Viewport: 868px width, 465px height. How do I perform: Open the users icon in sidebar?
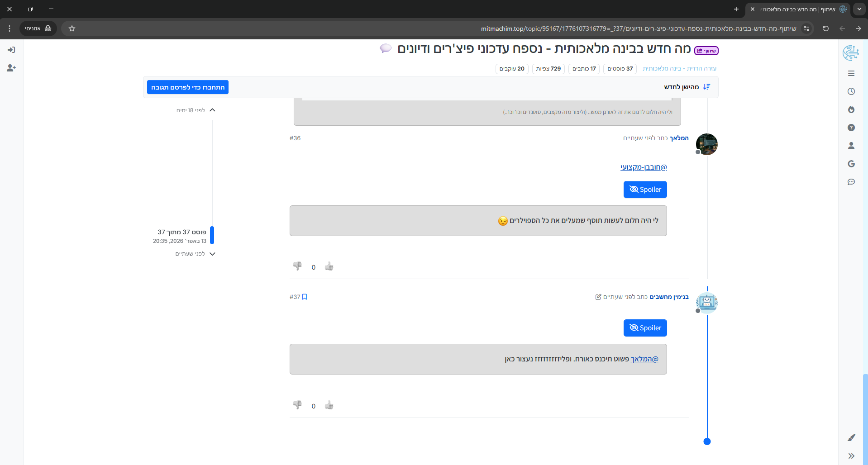(x=851, y=146)
